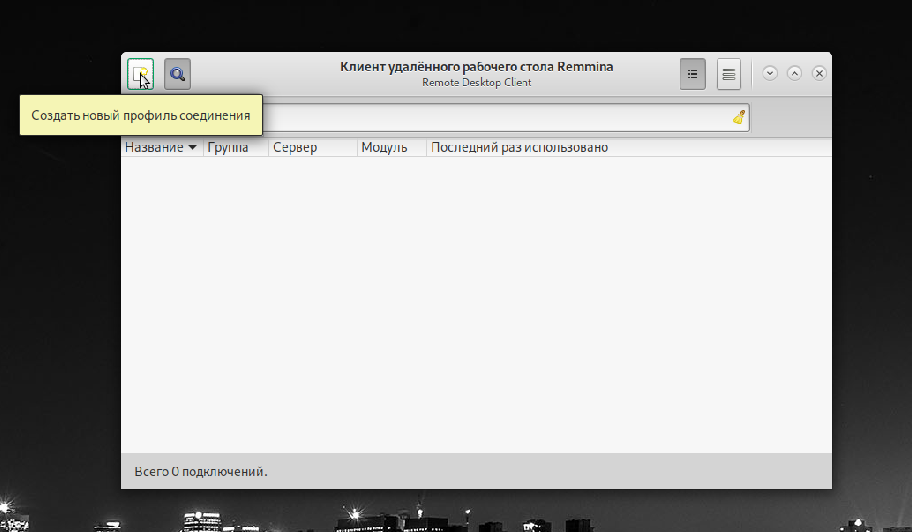Viewport: 912px width, 532px height.
Task: Switch to list view mode
Action: [692, 74]
